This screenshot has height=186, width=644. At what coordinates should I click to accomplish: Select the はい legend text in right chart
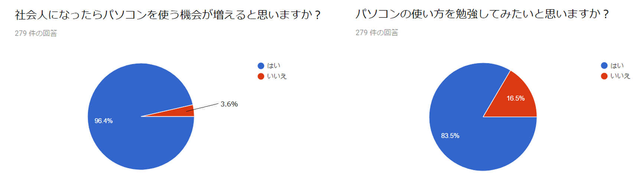tap(617, 65)
